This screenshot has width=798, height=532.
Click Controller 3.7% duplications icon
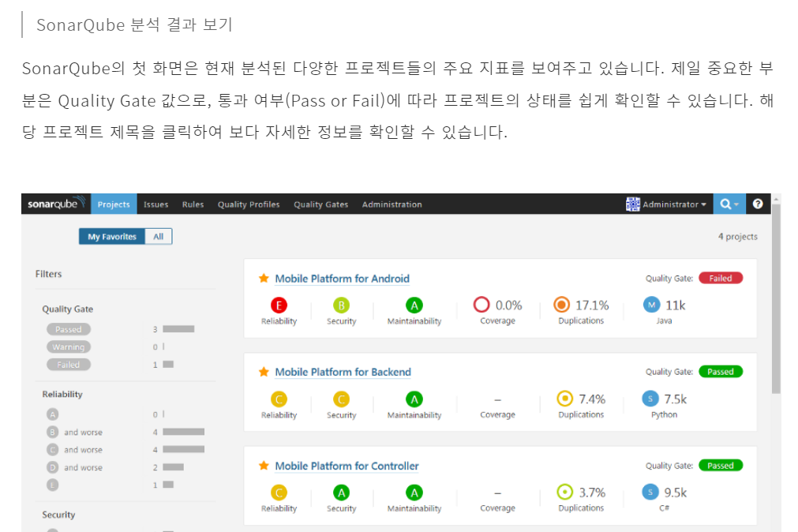point(565,492)
